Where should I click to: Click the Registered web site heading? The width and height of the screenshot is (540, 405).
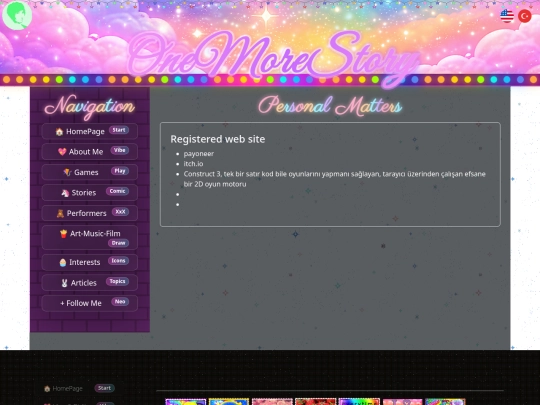click(218, 139)
